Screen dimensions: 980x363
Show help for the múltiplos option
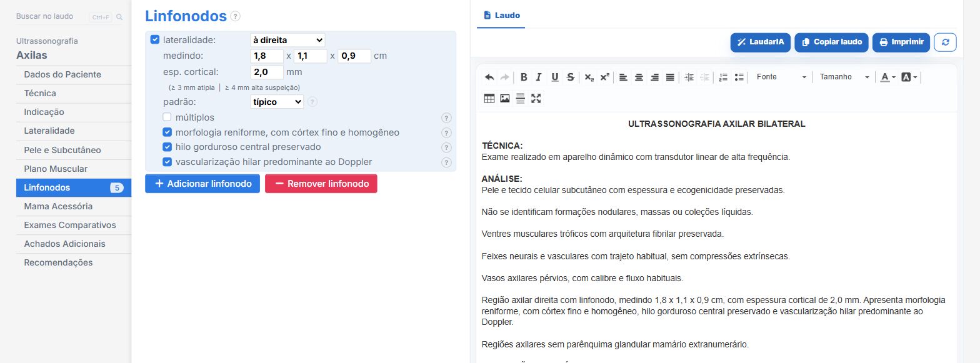pos(446,117)
